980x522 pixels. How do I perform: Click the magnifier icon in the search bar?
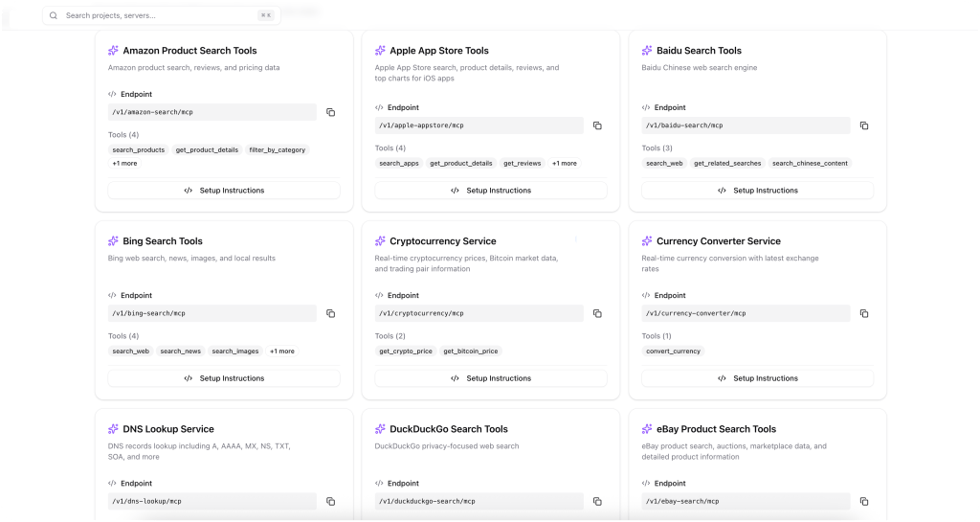54,15
